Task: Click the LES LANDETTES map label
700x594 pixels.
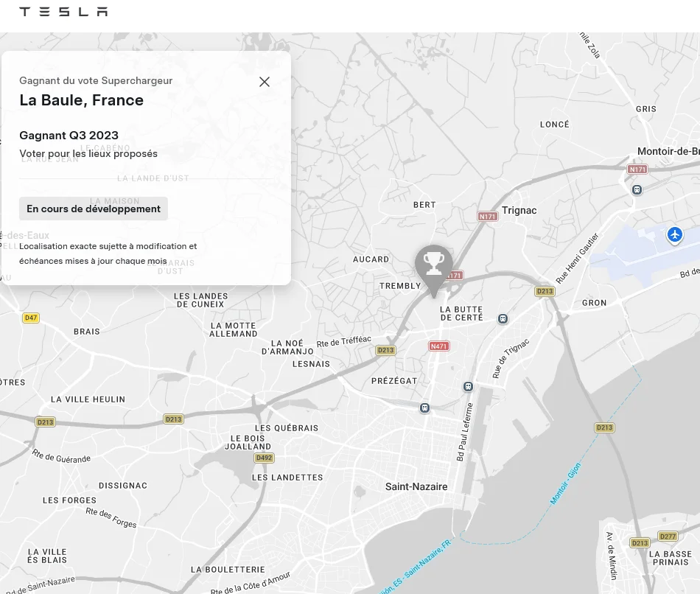Action: pyautogui.click(x=287, y=478)
